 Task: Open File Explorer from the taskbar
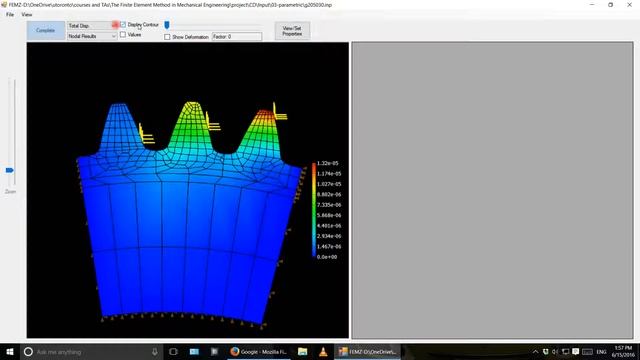coord(302,352)
